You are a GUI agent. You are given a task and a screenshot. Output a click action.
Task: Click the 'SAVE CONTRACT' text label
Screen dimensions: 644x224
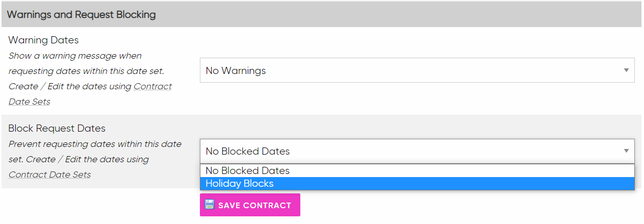tap(254, 206)
